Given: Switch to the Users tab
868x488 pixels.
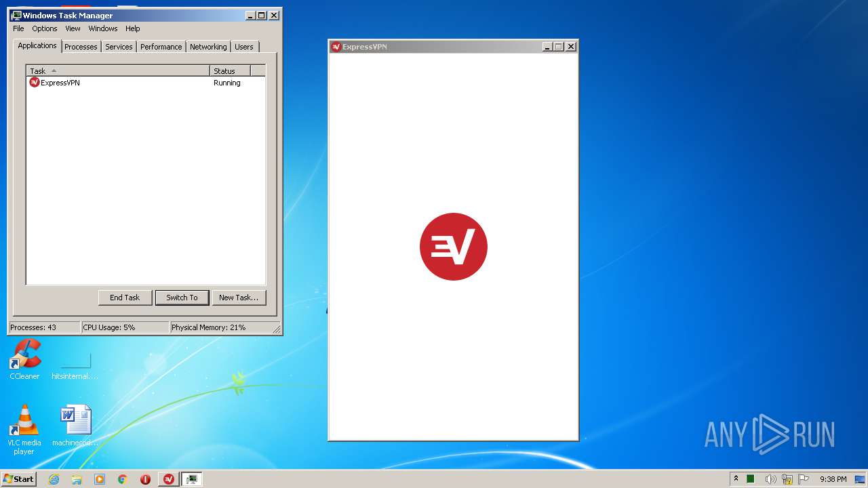Looking at the screenshot, I should point(244,47).
